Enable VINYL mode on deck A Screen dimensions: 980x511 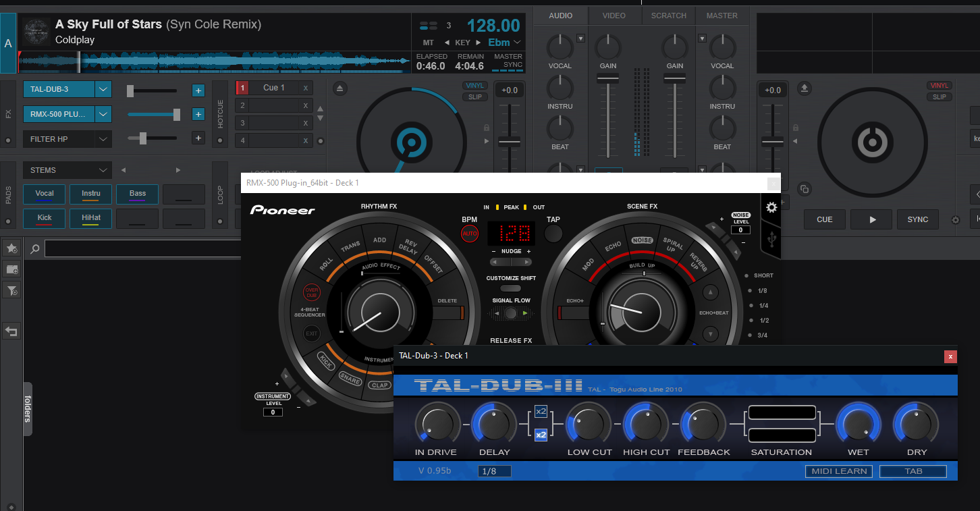tap(474, 86)
